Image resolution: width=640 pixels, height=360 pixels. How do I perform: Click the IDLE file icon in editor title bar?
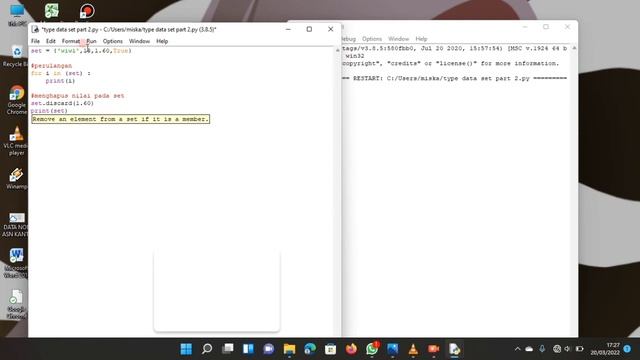(x=35, y=29)
